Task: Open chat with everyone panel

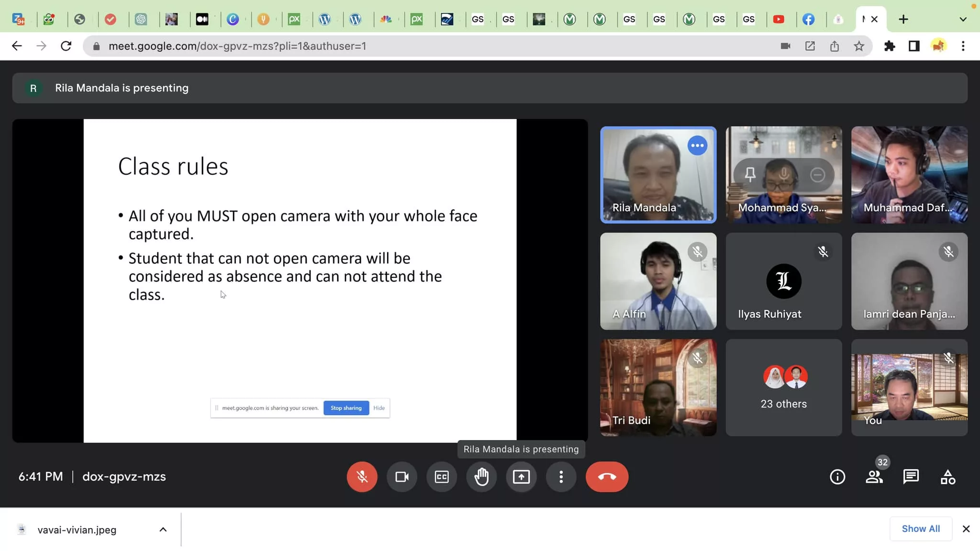Action: pyautogui.click(x=911, y=476)
